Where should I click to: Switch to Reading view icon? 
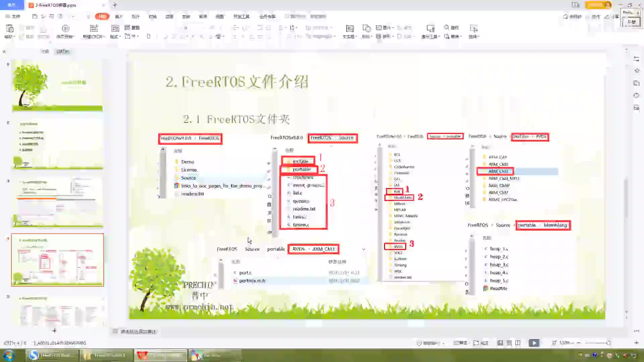[518, 343]
